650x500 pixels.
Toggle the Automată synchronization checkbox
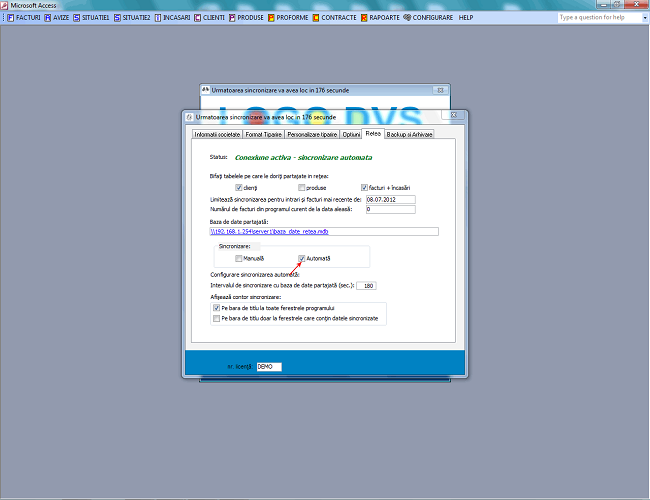(302, 258)
